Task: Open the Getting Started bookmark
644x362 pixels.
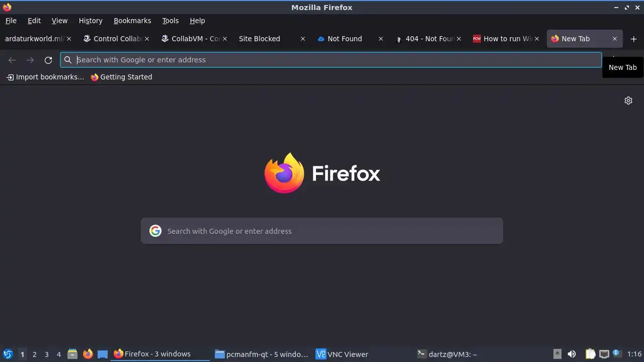Action: (x=121, y=77)
